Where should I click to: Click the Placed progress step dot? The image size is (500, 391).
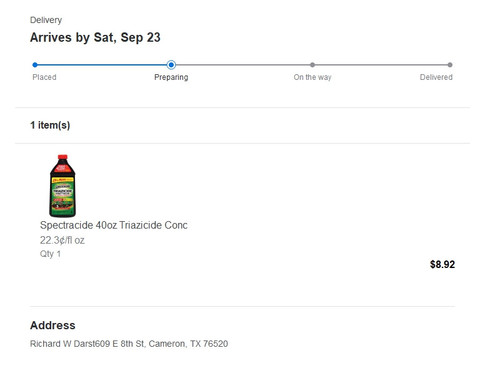click(35, 65)
